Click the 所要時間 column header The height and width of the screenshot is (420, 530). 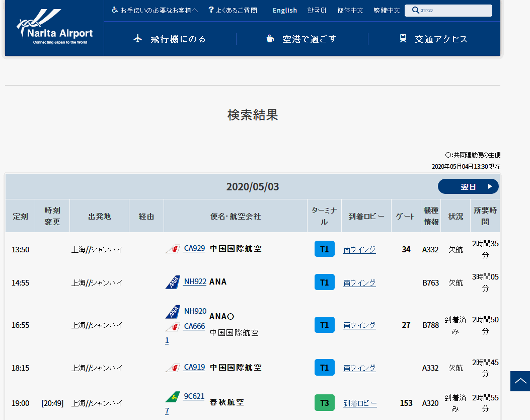pyautogui.click(x=485, y=216)
